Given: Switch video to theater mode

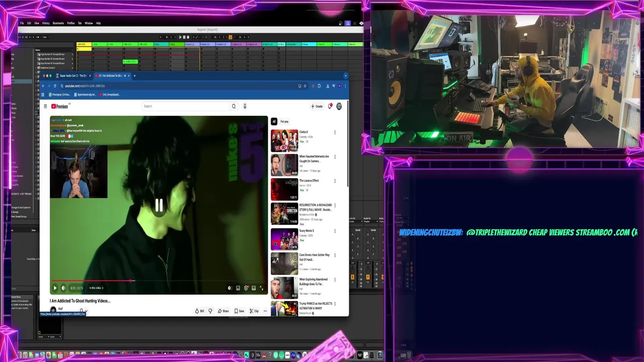Looking at the screenshot, I should [x=254, y=288].
